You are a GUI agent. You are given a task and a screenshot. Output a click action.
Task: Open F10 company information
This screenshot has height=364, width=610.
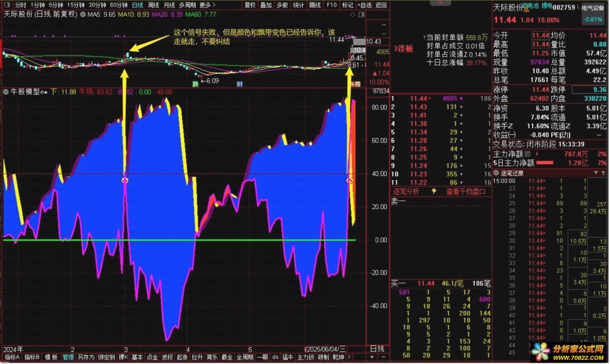(332, 5)
